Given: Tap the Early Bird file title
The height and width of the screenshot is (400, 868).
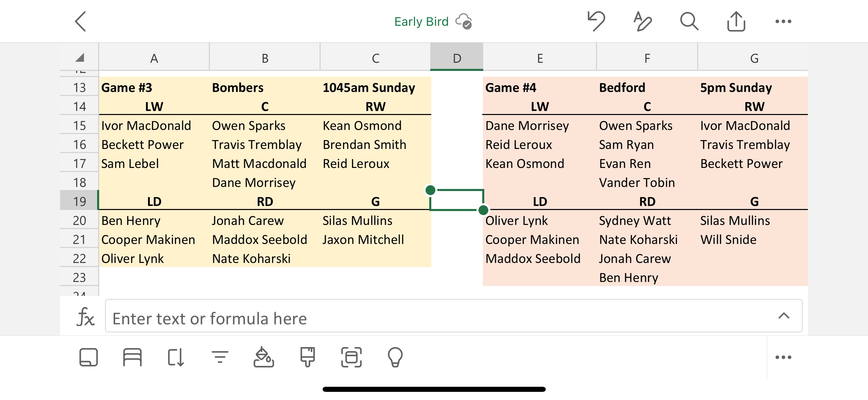Looking at the screenshot, I should 421,21.
